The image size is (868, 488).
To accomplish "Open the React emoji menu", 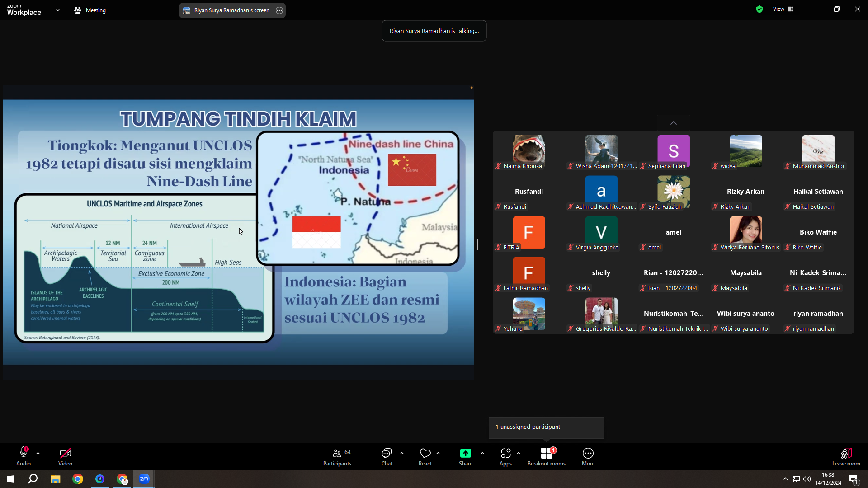I will coord(425,456).
